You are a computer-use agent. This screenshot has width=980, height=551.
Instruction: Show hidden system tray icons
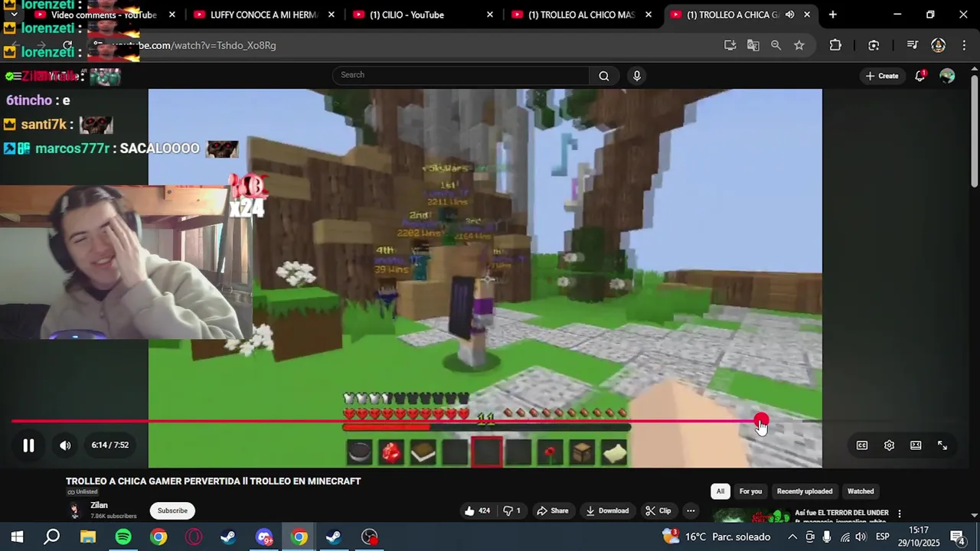pyautogui.click(x=792, y=537)
